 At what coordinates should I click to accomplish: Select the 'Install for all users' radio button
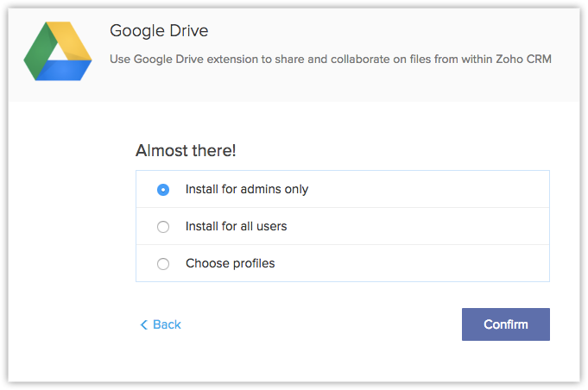pyautogui.click(x=163, y=227)
